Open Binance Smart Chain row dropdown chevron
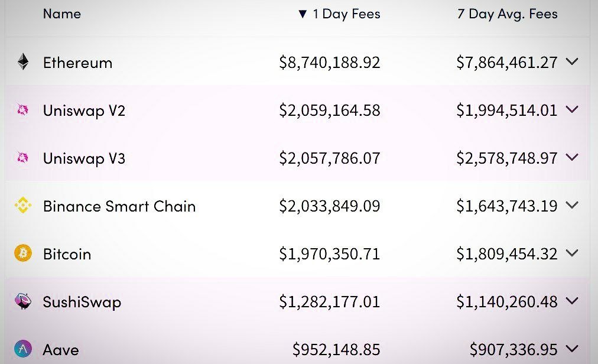598x364 pixels. (x=572, y=205)
